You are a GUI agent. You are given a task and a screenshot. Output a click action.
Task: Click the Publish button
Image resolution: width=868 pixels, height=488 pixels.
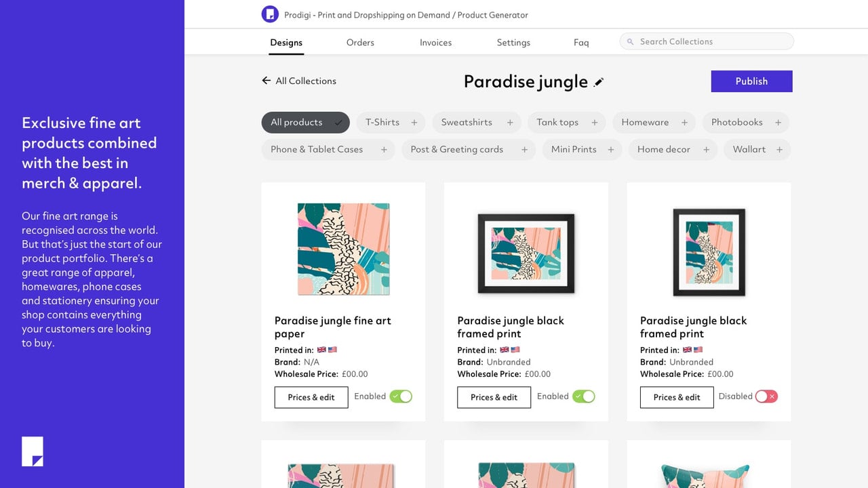751,81
